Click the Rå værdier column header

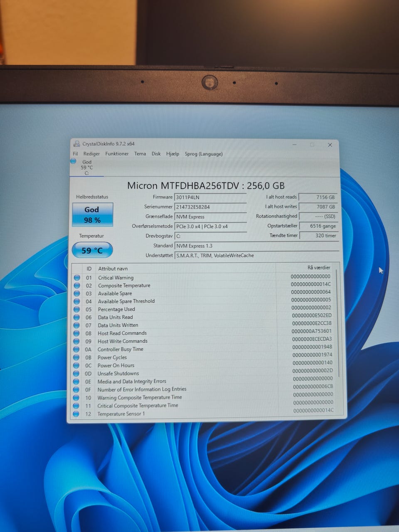[x=319, y=268]
